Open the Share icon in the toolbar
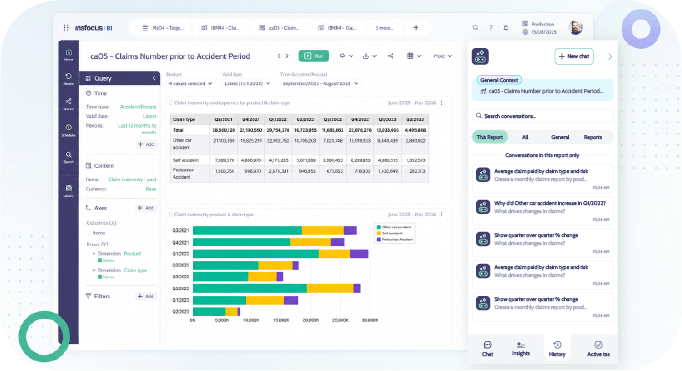This screenshot has width=682, height=371. click(391, 56)
